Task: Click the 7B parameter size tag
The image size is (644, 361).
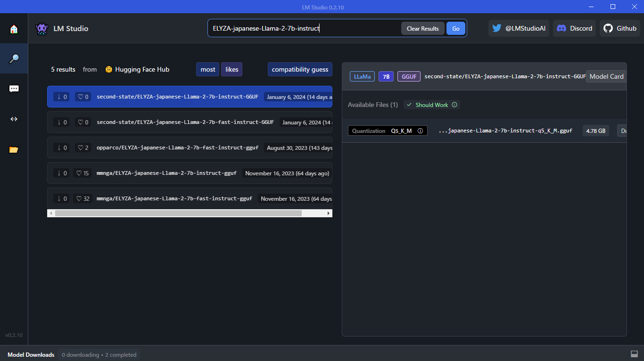Action: click(x=386, y=76)
